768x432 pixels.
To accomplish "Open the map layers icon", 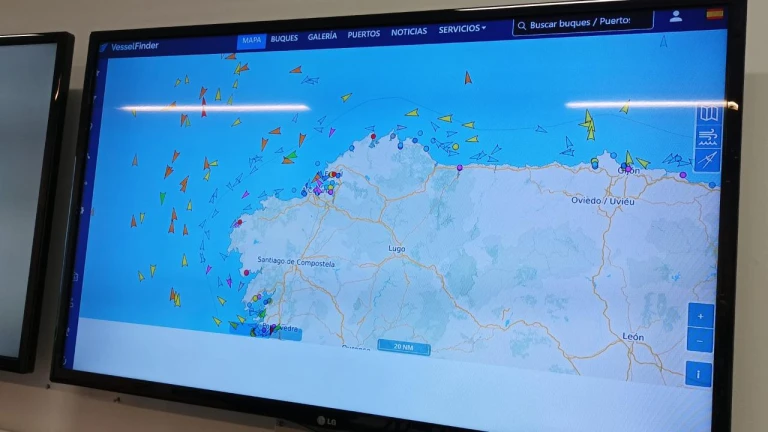I will (708, 115).
